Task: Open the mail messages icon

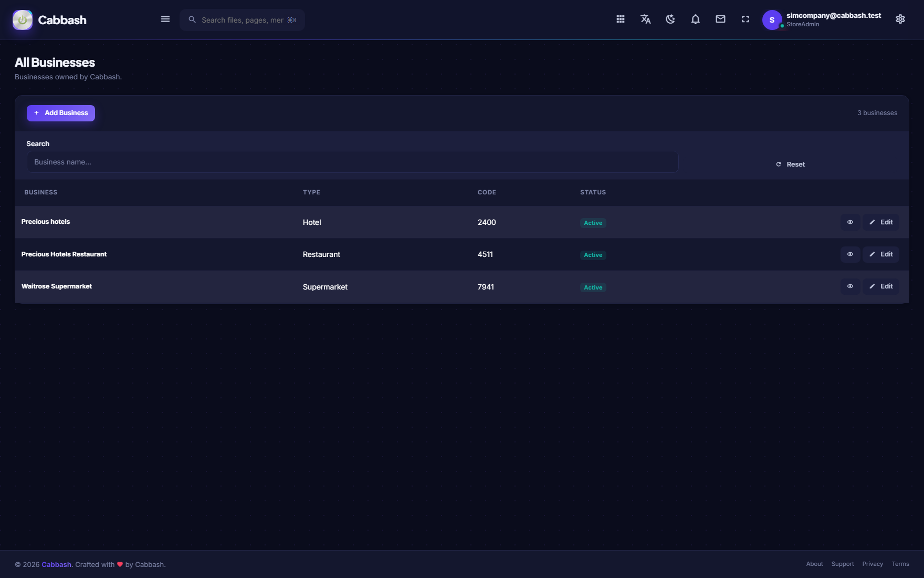Action: point(720,19)
